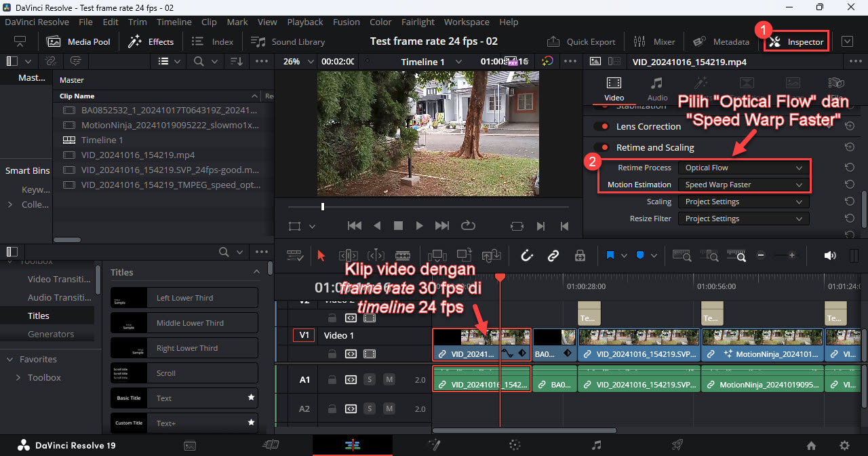This screenshot has height=456, width=868.
Task: Mute timeline audio speaker icon
Action: [x=830, y=255]
